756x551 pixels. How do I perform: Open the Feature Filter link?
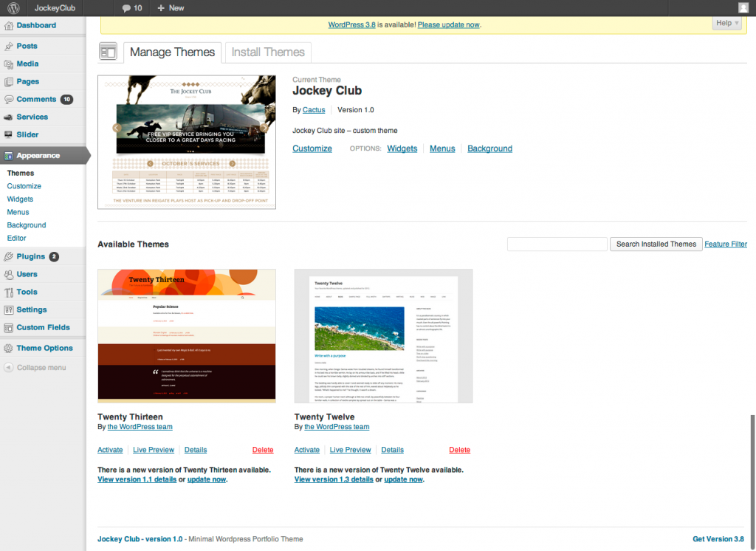pos(726,244)
